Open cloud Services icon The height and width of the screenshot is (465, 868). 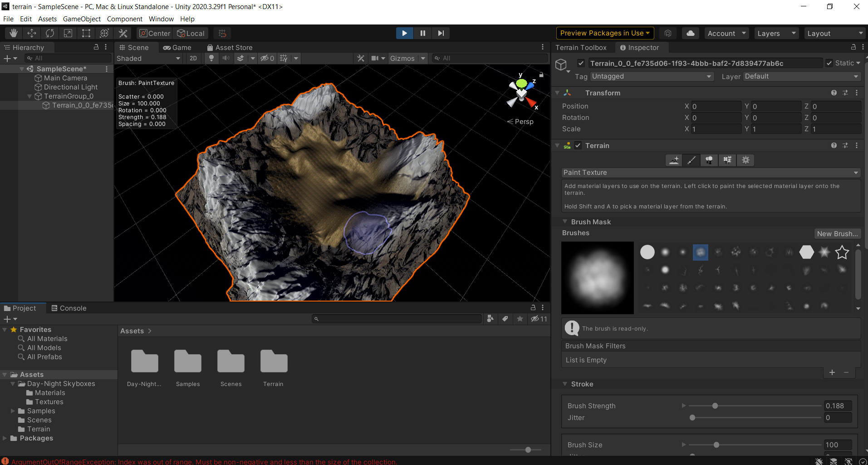[690, 33]
